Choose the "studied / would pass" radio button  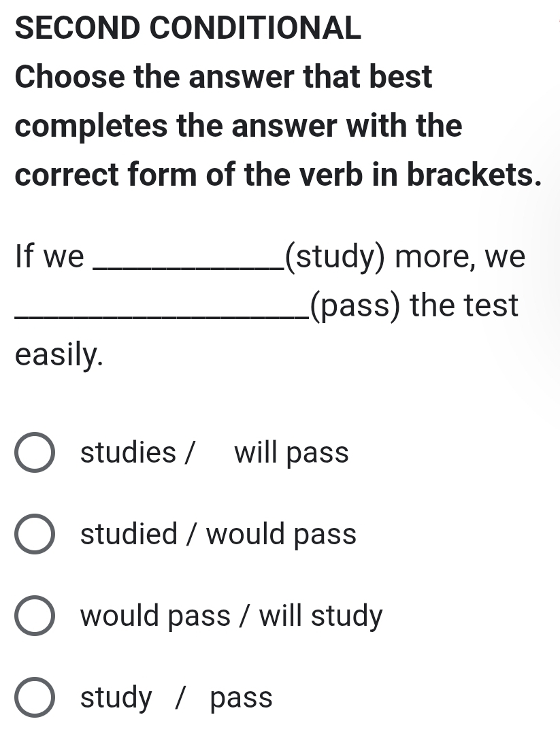click(x=34, y=534)
